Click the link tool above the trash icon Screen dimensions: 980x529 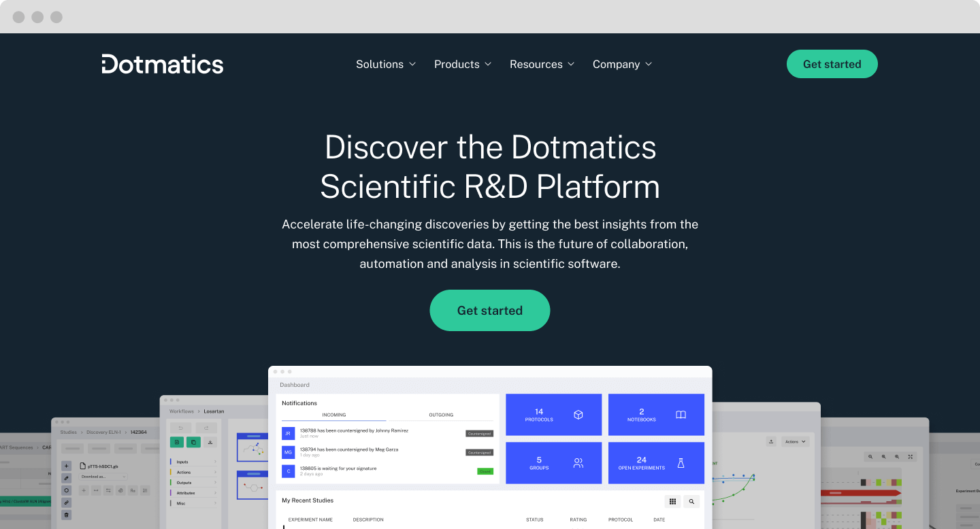(66, 502)
